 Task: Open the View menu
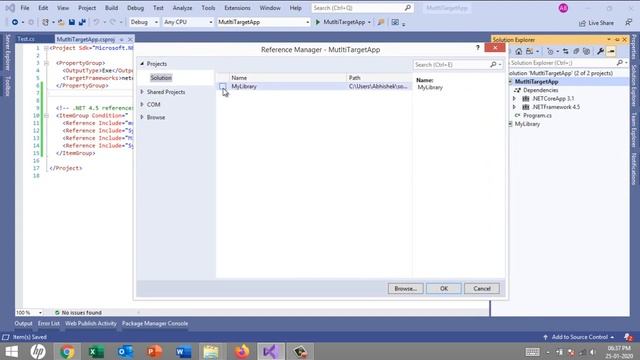(63, 8)
